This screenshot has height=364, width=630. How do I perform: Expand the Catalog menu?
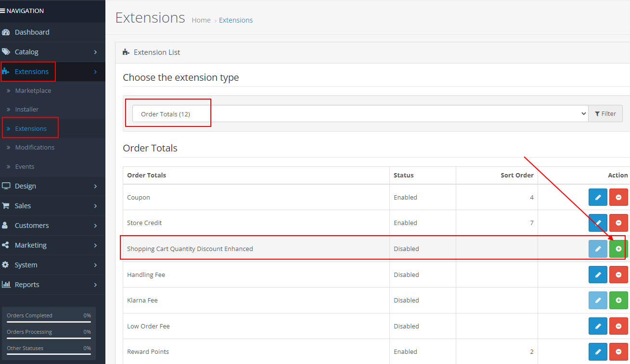point(52,52)
